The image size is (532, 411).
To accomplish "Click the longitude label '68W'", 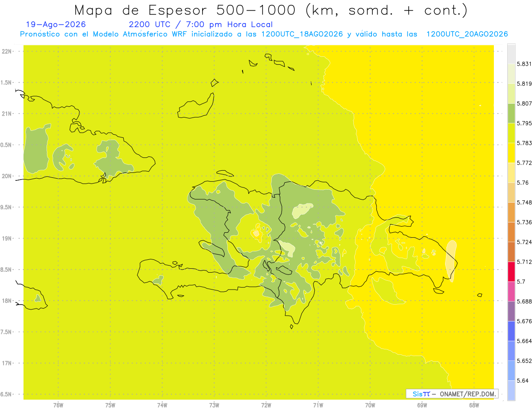I will coord(473,405).
